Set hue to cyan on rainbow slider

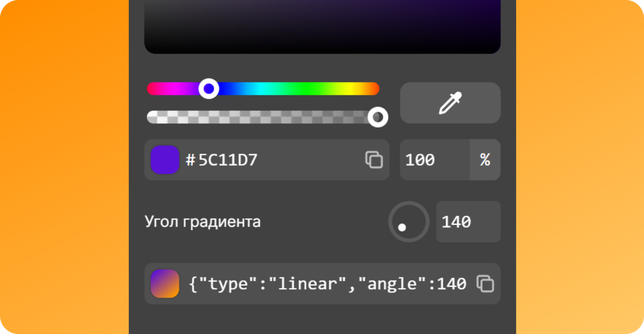[x=264, y=88]
